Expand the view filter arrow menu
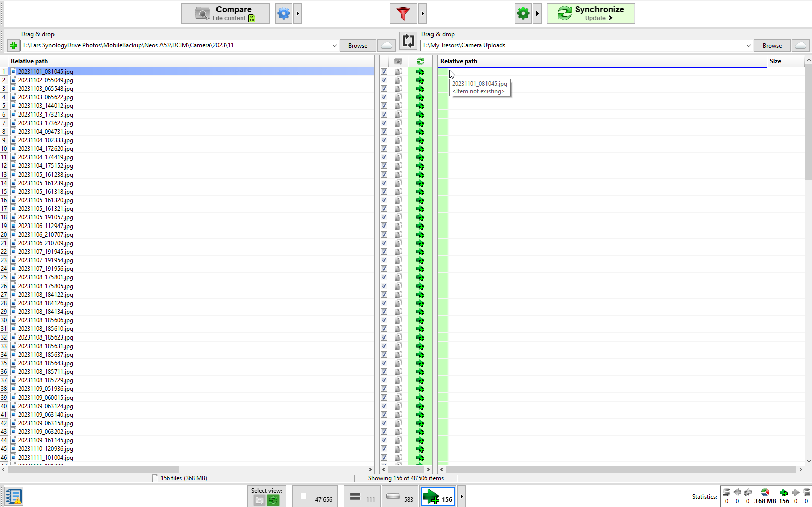 tap(461, 496)
